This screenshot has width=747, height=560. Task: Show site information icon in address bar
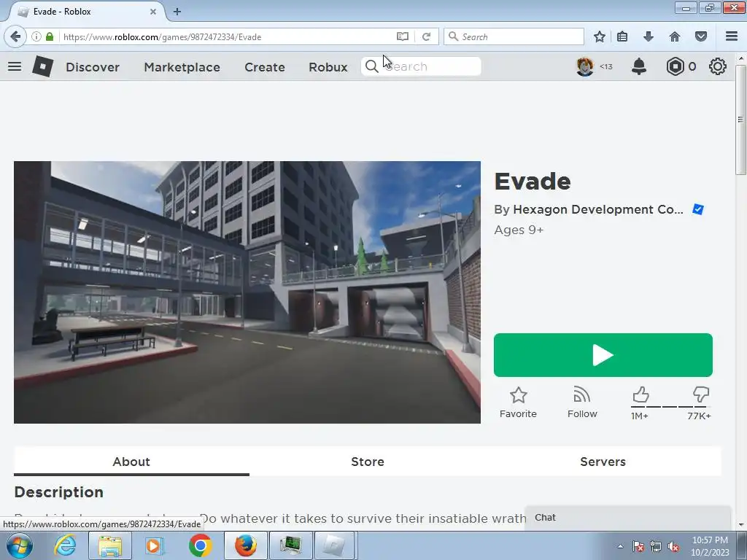pos(36,36)
